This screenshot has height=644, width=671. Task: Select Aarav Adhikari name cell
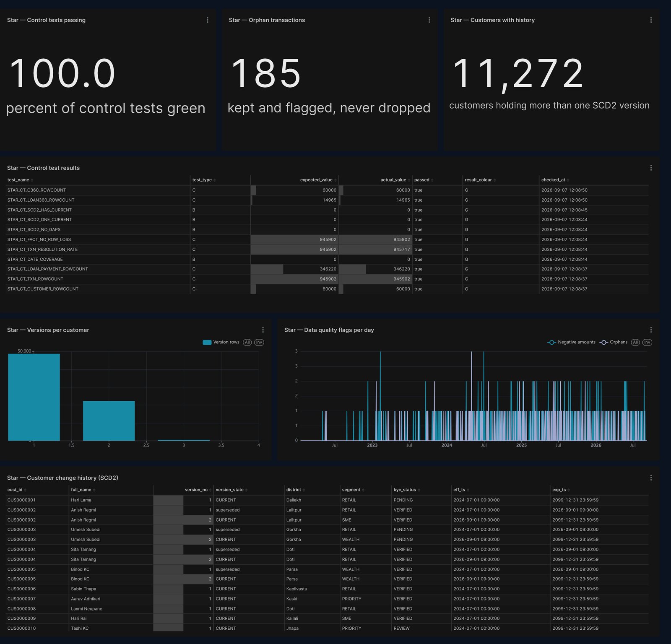click(111, 599)
